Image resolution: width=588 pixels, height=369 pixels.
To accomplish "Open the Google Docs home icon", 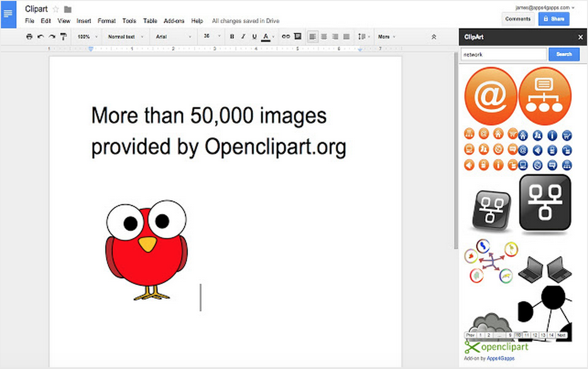I will coord(8,14).
